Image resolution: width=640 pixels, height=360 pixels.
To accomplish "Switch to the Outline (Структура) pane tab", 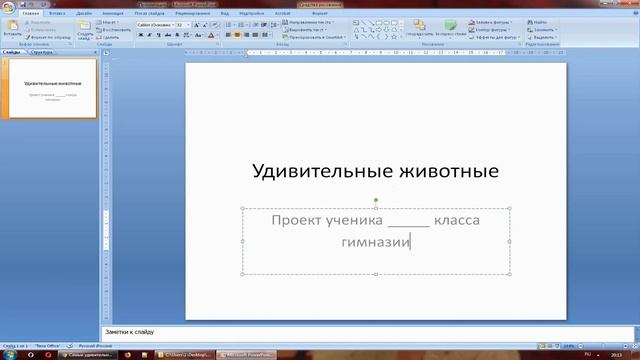I will pyautogui.click(x=41, y=52).
